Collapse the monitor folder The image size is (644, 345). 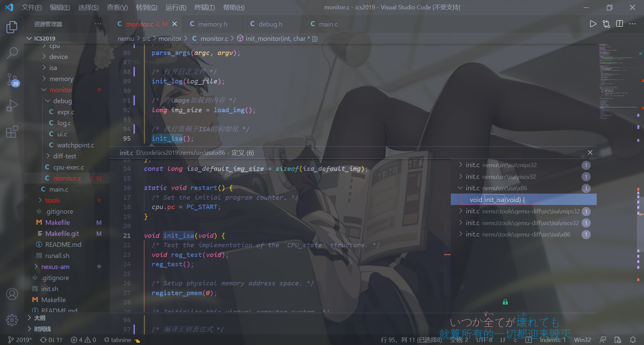pos(67,90)
